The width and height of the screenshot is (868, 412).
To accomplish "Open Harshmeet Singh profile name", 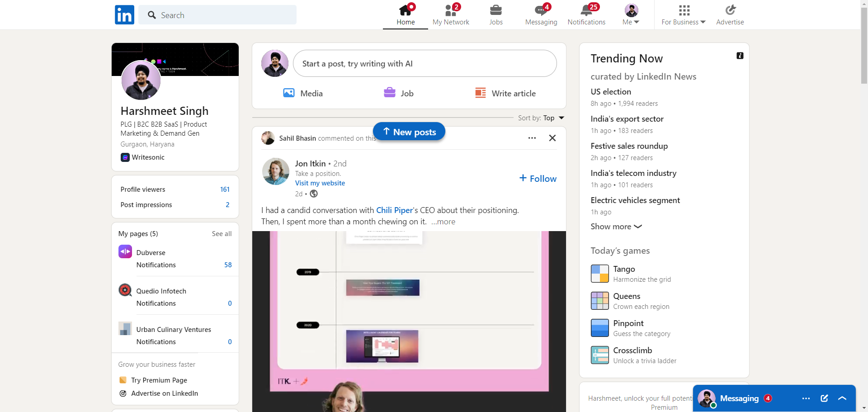I will tap(165, 111).
